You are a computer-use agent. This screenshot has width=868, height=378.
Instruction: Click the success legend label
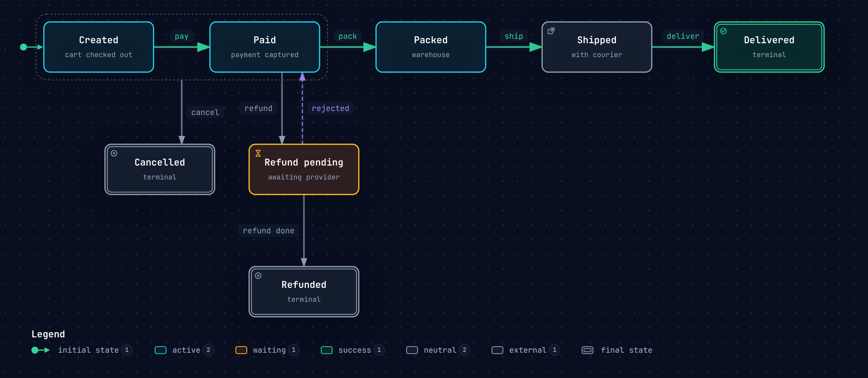tap(355, 350)
